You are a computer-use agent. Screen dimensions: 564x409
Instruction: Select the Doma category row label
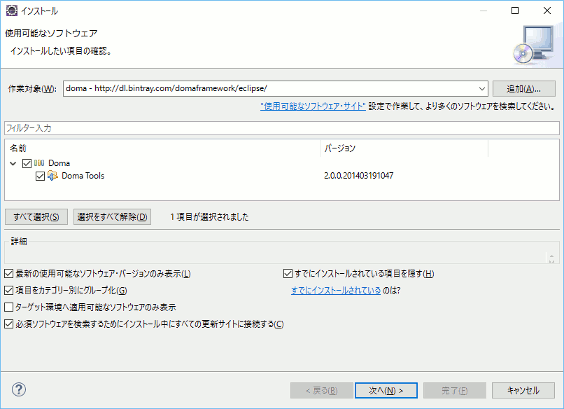click(59, 163)
